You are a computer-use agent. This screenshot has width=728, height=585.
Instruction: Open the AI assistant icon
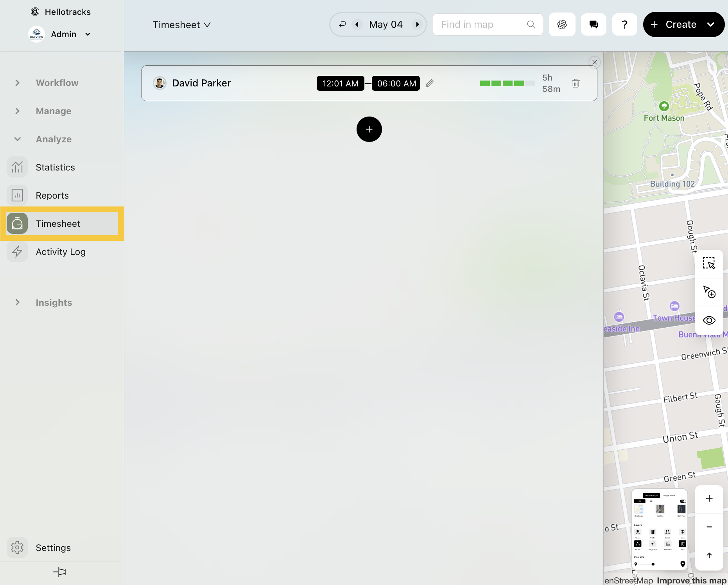(562, 24)
